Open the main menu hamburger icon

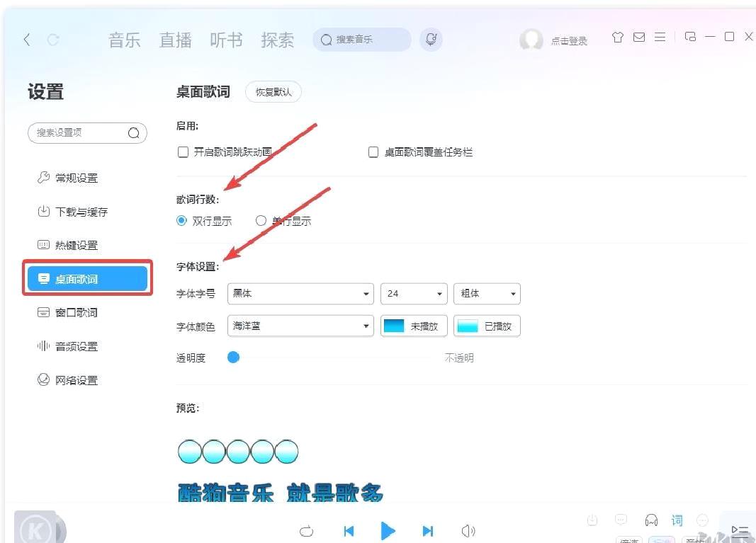[660, 37]
